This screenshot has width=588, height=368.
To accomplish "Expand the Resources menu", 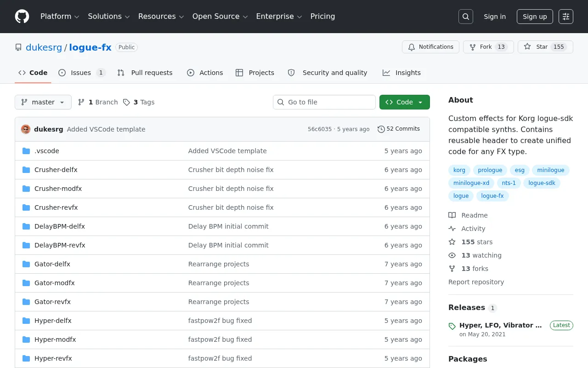I will coord(161,17).
